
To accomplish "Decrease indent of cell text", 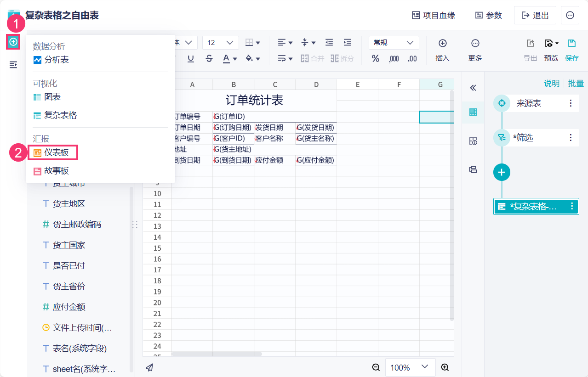I will pyautogui.click(x=329, y=42).
